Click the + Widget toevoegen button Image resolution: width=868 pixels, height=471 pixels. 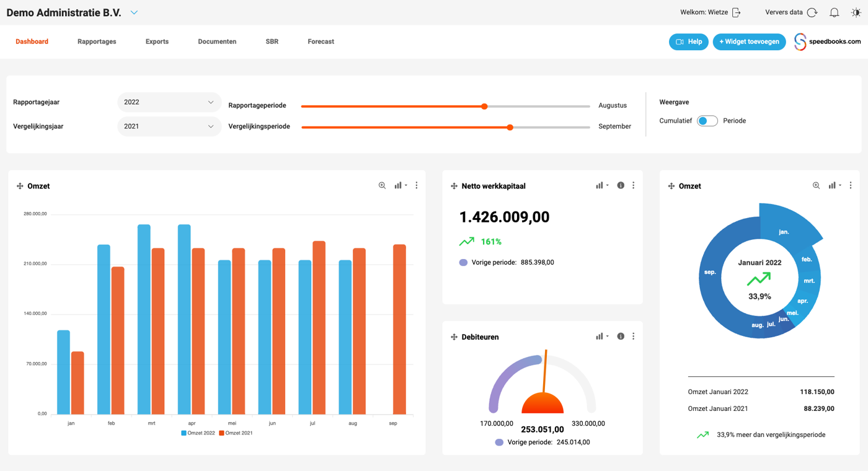[x=749, y=42]
